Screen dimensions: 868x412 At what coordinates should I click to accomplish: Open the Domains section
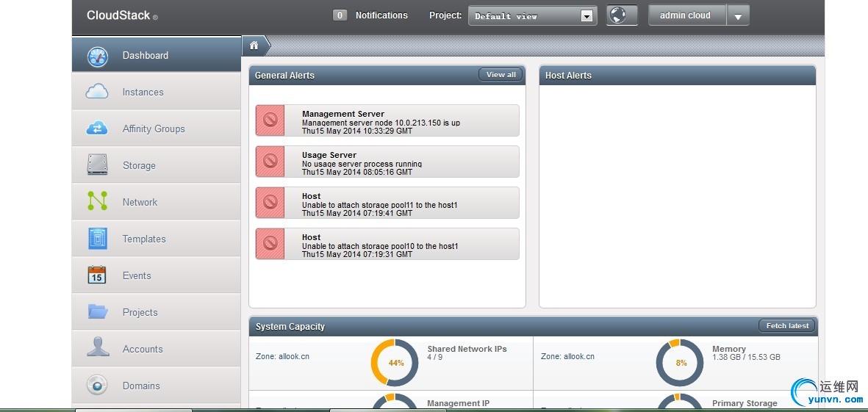coord(157,386)
